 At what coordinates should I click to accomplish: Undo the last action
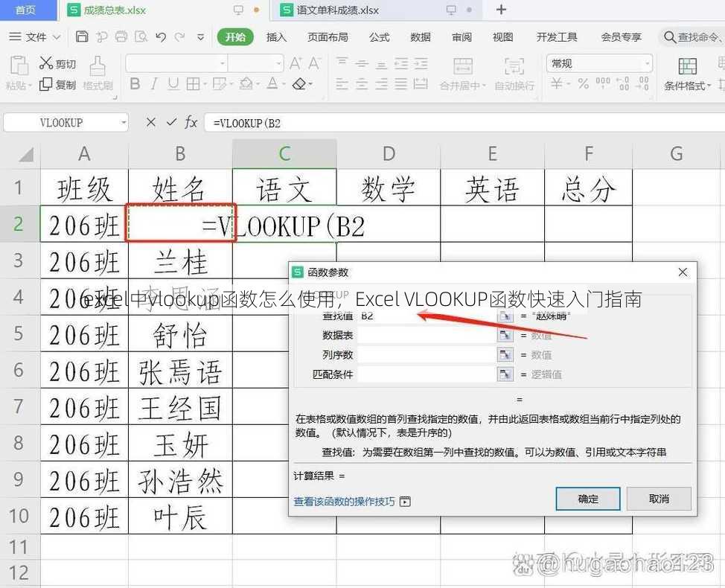tap(161, 37)
